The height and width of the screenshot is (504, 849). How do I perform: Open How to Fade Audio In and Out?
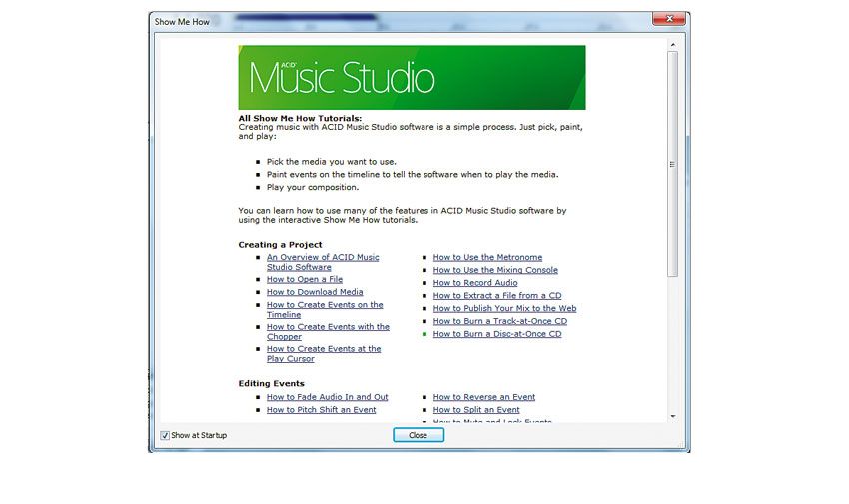(327, 397)
